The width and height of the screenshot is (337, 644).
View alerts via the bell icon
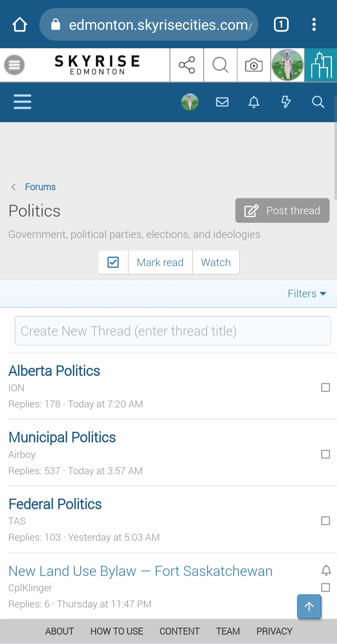coord(254,102)
